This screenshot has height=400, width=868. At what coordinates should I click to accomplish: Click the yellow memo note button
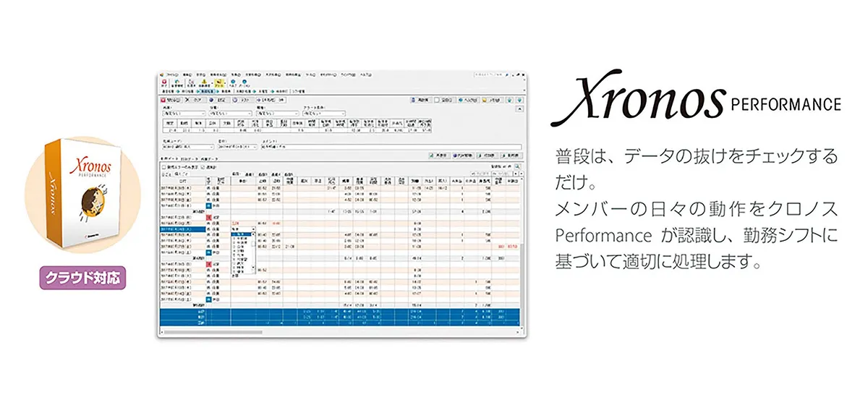pyautogui.click(x=493, y=100)
